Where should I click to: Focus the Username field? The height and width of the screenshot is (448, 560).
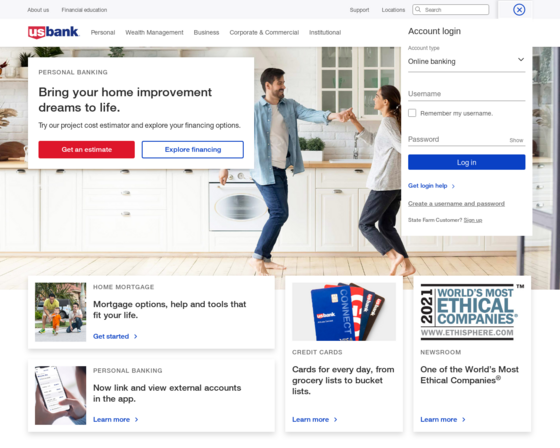pos(466,94)
